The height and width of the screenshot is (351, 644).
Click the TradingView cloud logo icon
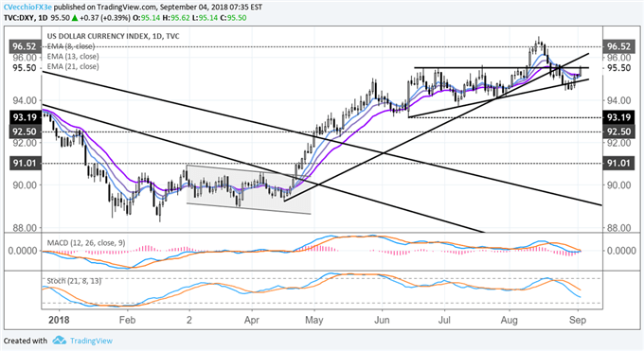click(60, 341)
